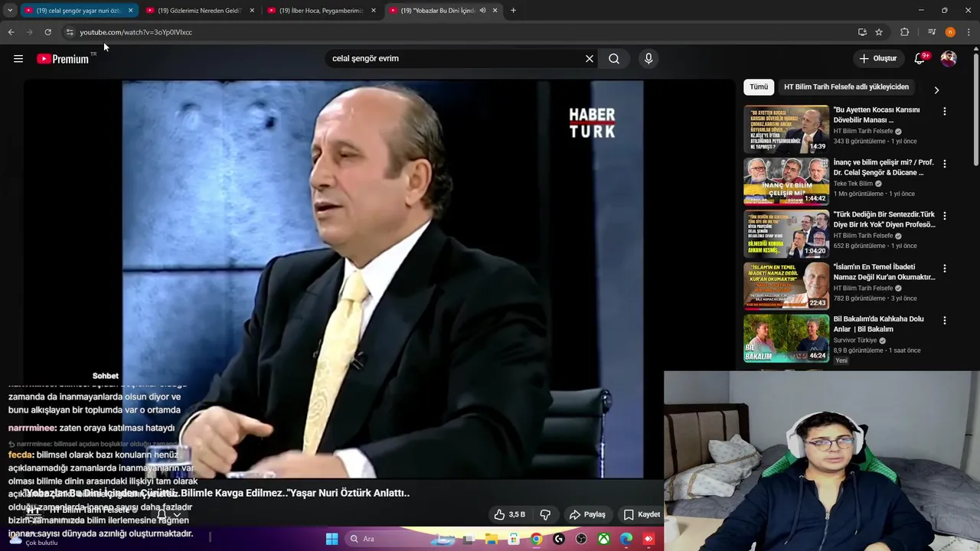Share the video with Paylaş
The width and height of the screenshot is (980, 551).
click(x=587, y=514)
